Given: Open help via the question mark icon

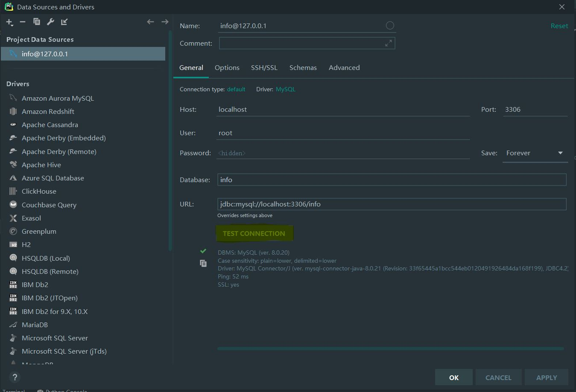Looking at the screenshot, I should [x=15, y=377].
